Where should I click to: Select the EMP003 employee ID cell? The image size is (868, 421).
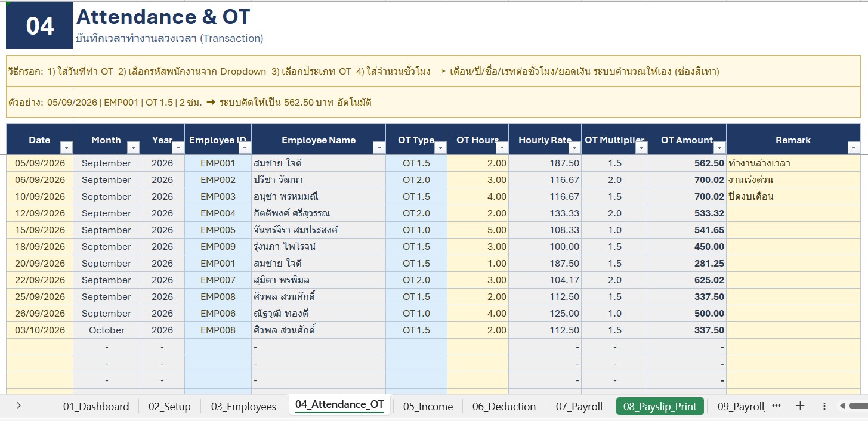pyautogui.click(x=218, y=197)
